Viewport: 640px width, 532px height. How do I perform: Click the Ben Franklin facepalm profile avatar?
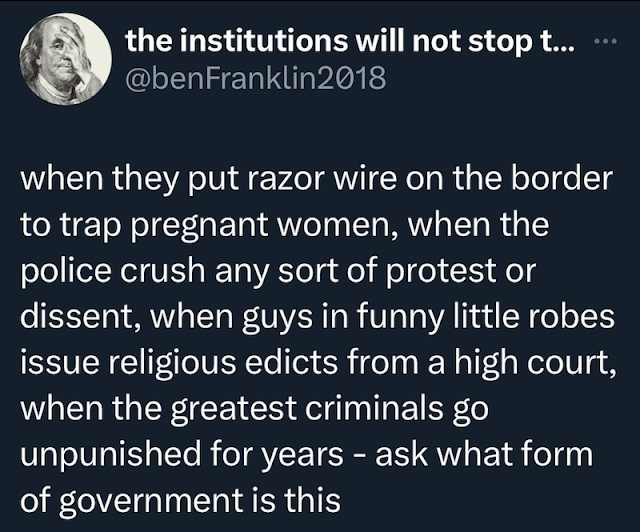(65, 60)
